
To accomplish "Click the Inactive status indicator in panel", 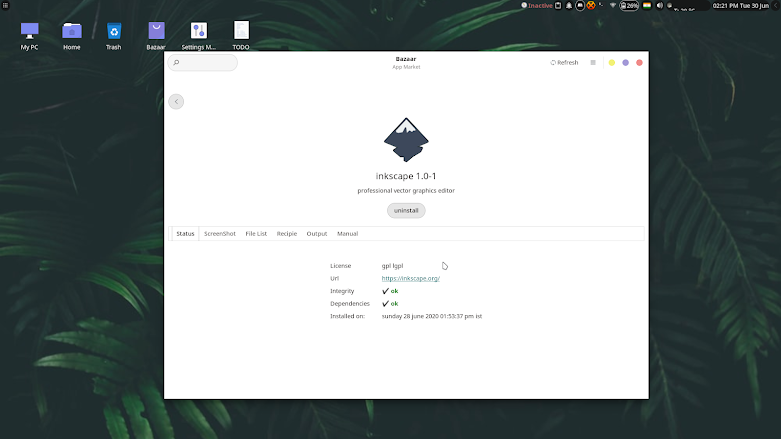I will coord(537,5).
